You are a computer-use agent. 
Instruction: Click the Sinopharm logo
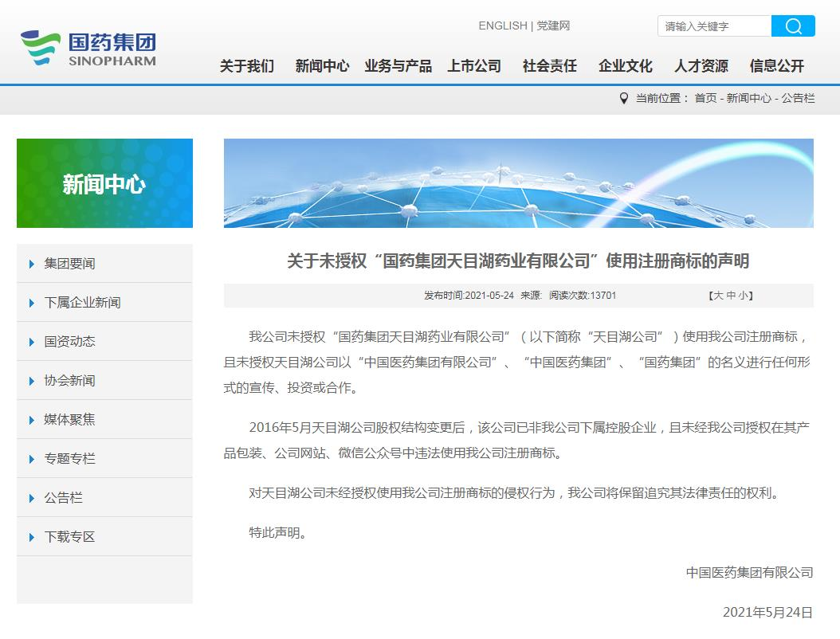click(88, 49)
